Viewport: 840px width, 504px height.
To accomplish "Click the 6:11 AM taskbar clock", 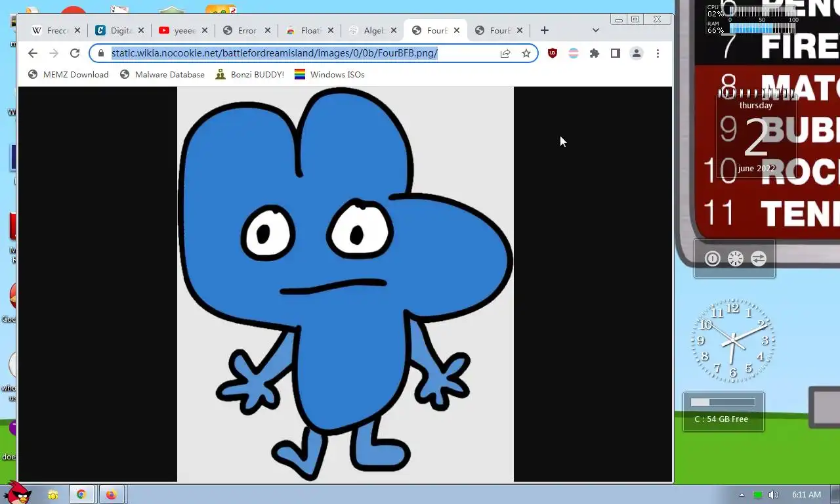I will (807, 495).
